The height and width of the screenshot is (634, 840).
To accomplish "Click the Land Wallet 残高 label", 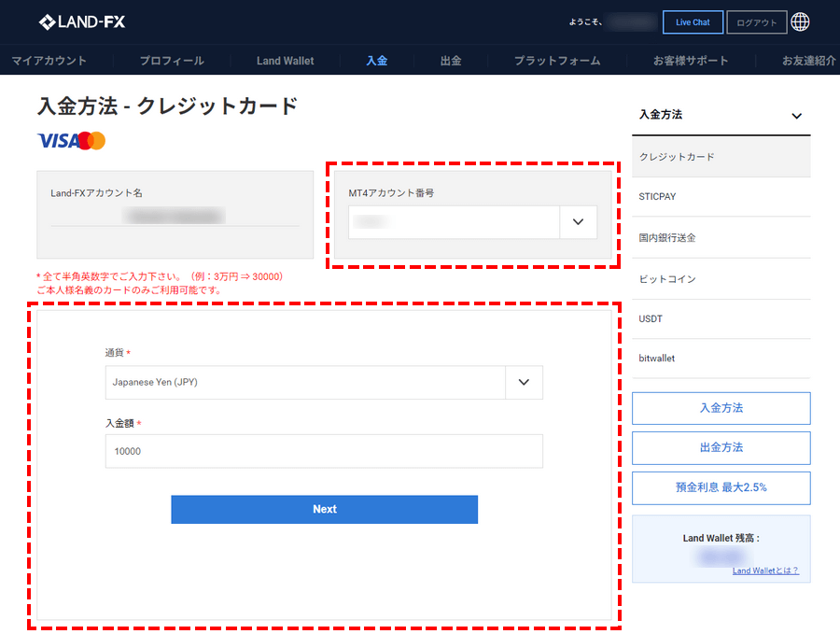I will coord(721,538).
